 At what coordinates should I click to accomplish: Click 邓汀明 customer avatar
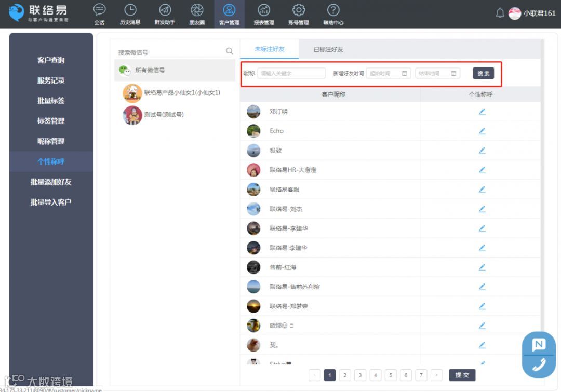pyautogui.click(x=253, y=112)
